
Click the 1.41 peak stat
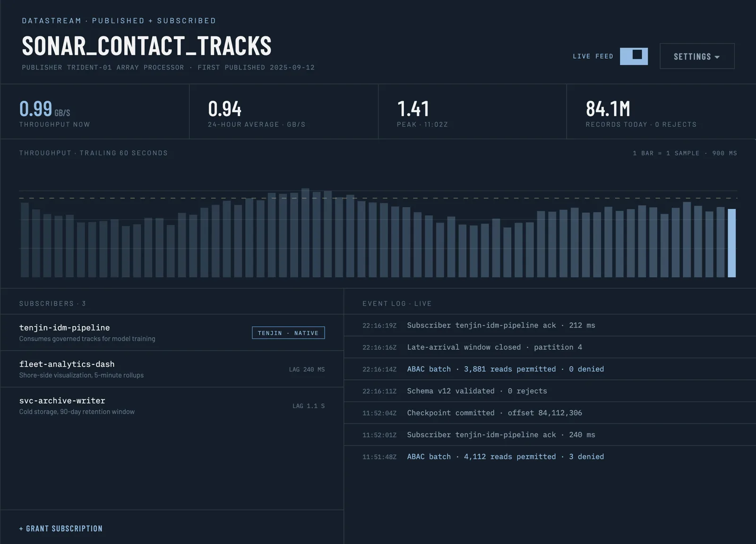tap(472, 112)
